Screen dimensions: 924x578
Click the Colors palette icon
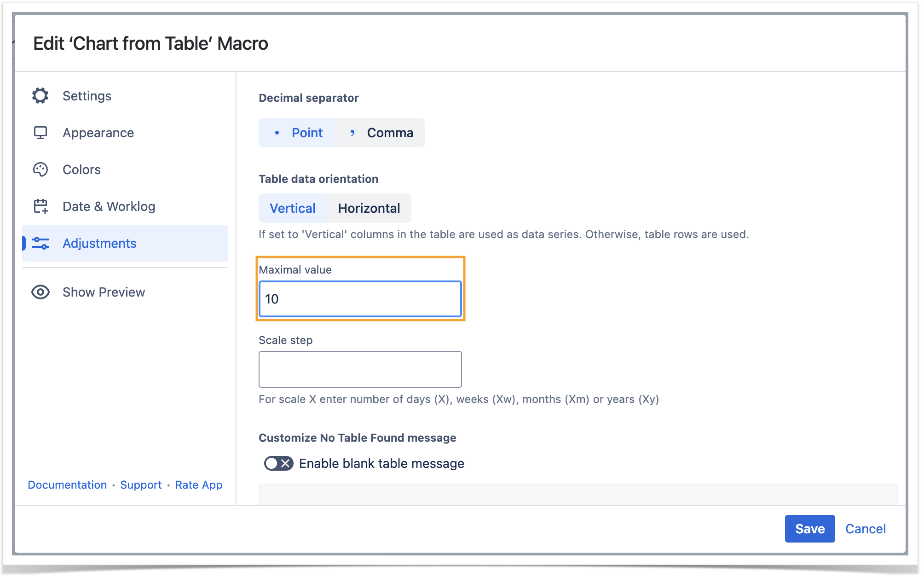click(40, 169)
